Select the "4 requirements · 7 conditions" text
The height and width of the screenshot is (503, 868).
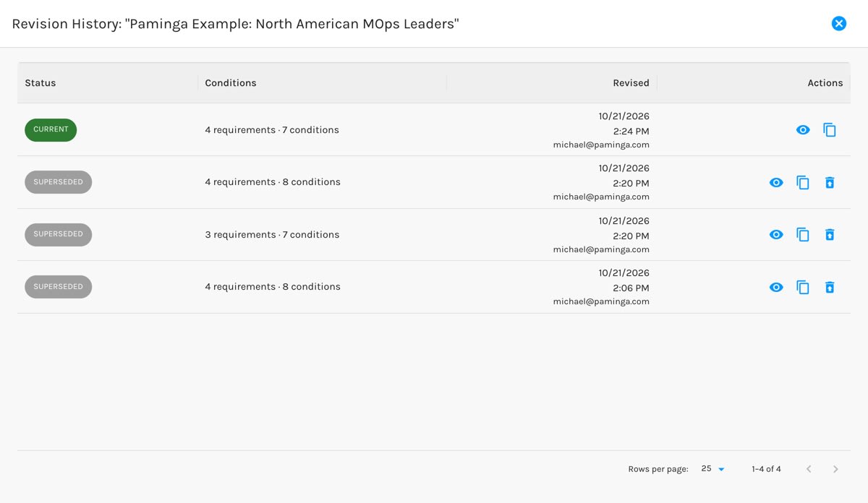tap(272, 130)
